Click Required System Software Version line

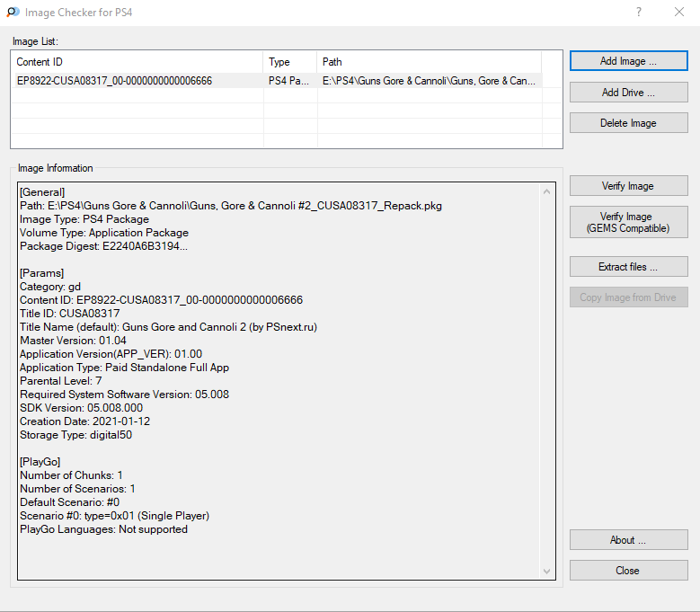point(125,395)
